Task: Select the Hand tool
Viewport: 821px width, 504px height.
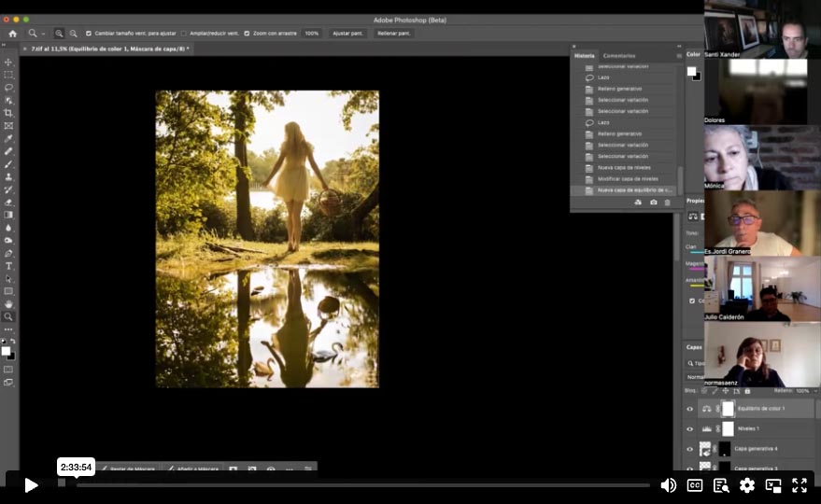Action: 8,304
